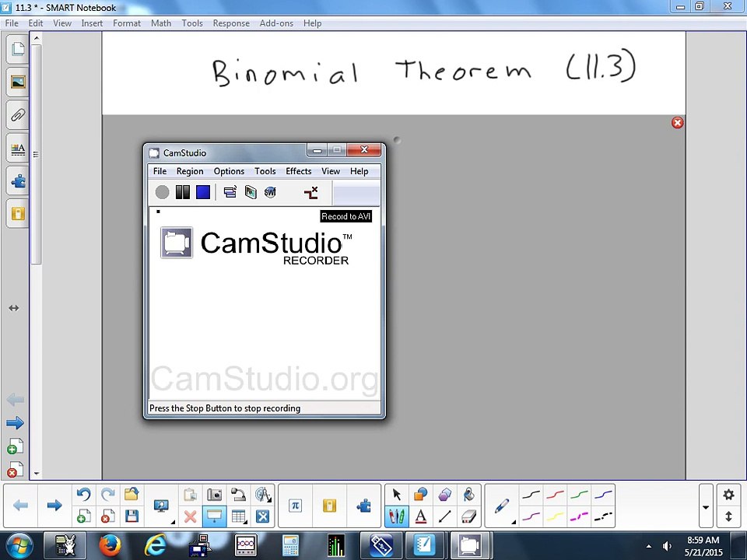
Task: Click the Paste clipboard icon
Action: (x=191, y=495)
